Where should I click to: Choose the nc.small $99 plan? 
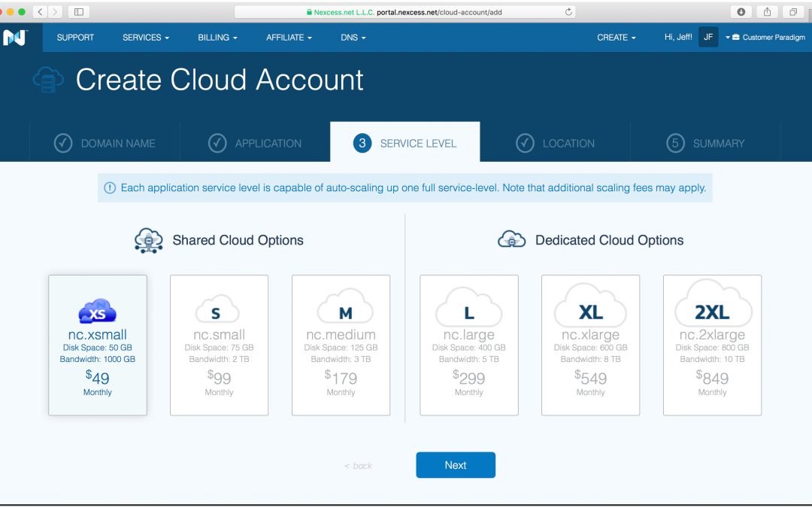point(219,345)
